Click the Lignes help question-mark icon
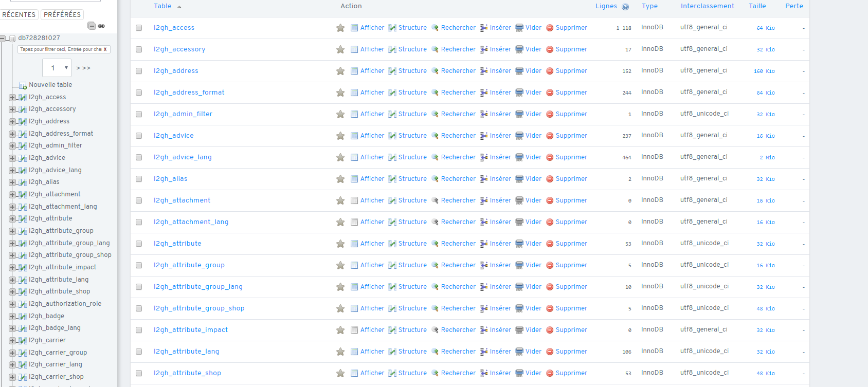The height and width of the screenshot is (387, 868). point(625,7)
